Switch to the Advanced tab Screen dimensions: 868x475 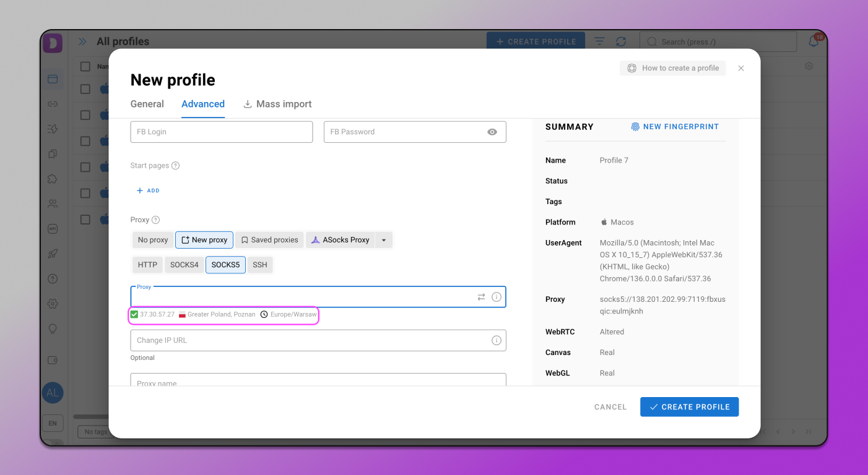click(x=203, y=104)
